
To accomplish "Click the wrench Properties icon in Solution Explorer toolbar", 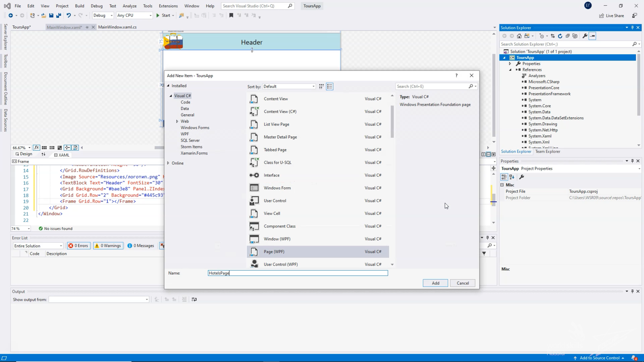I will [585, 36].
